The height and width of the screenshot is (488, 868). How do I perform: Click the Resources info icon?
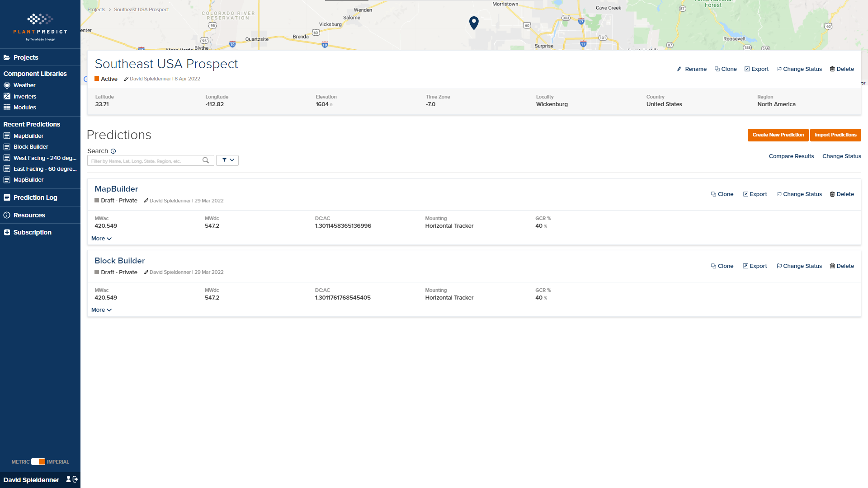pyautogui.click(x=7, y=215)
